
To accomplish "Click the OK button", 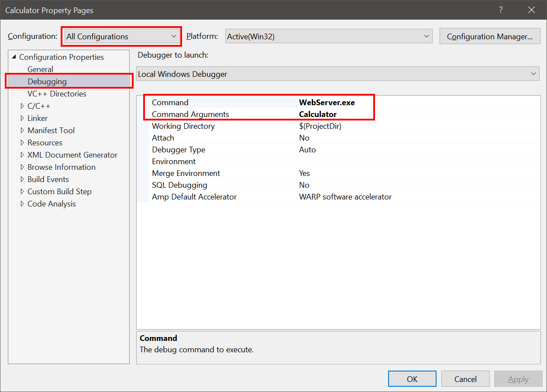I will [412, 379].
